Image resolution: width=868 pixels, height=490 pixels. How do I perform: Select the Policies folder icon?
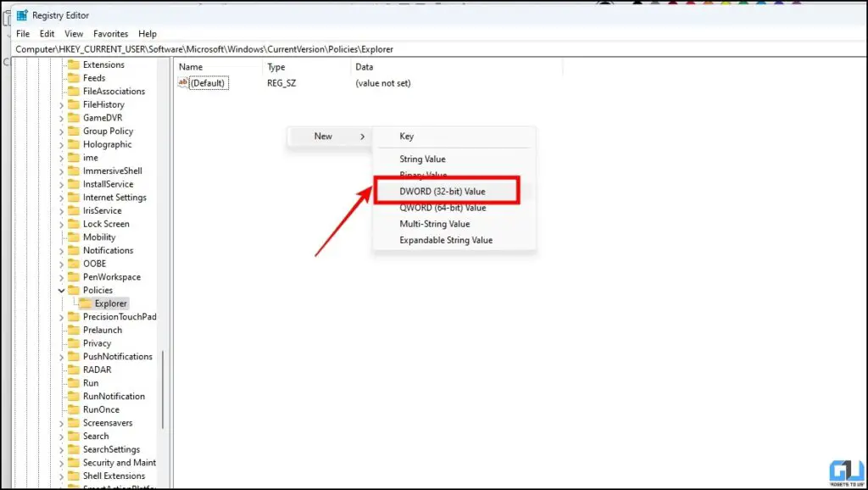(74, 291)
